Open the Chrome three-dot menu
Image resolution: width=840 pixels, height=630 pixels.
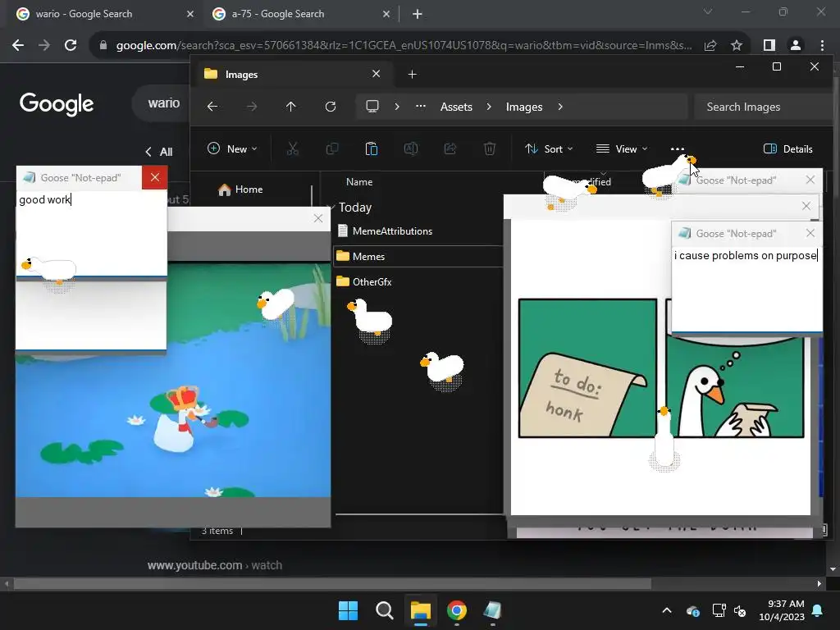pyautogui.click(x=822, y=45)
